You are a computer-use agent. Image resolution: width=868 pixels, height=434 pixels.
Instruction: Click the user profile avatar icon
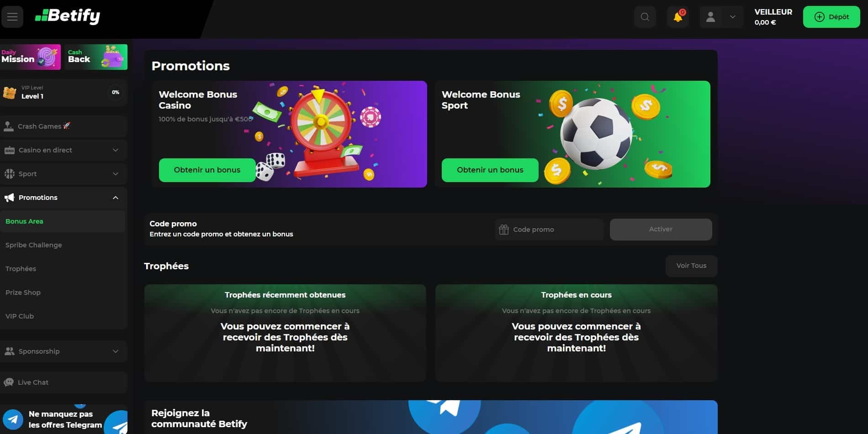click(x=710, y=17)
